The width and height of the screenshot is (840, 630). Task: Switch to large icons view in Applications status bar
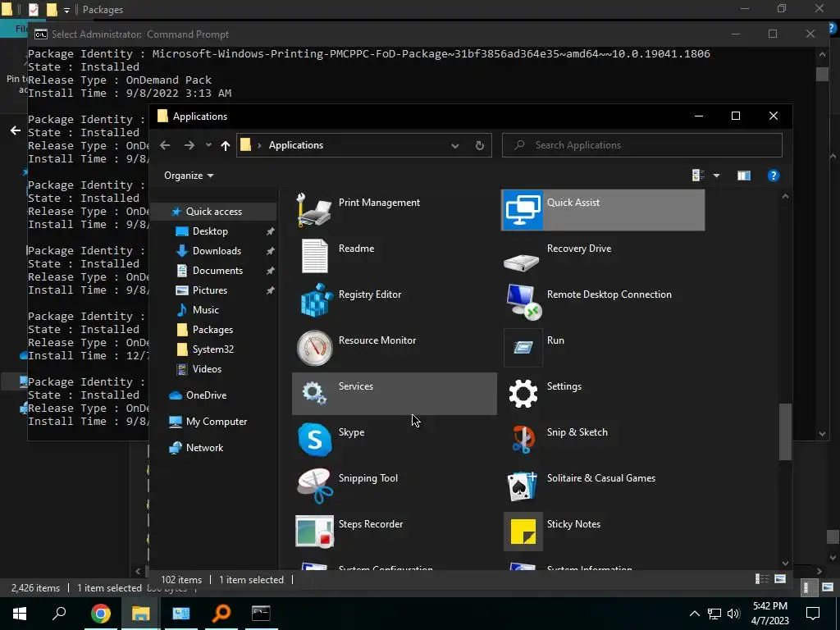(780, 579)
